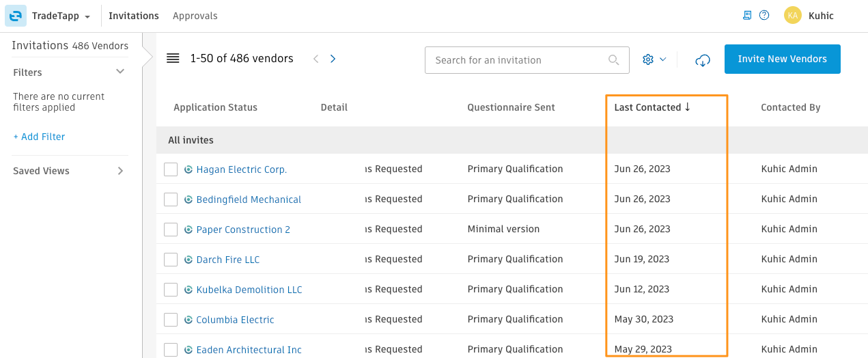Tick the Bedingfield Mechanical checkbox
868x358 pixels.
171,199
